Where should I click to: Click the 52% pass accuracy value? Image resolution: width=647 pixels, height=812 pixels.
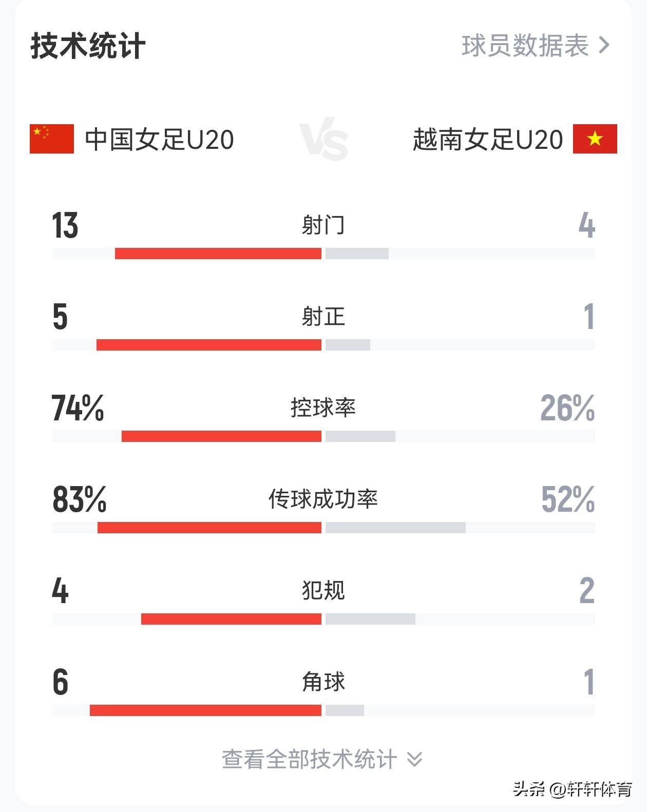[568, 499]
